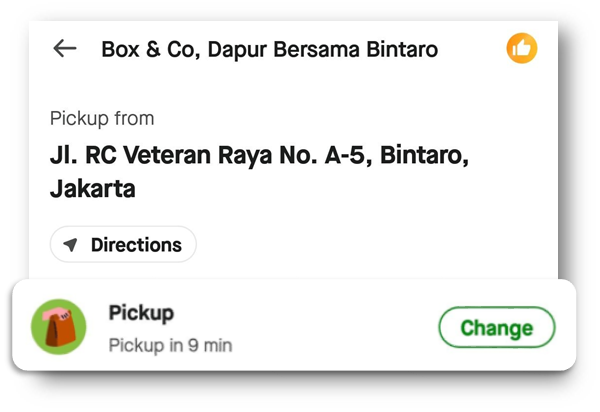The height and width of the screenshot is (412, 600).
Task: Go back using the left arrow
Action: coord(65,48)
